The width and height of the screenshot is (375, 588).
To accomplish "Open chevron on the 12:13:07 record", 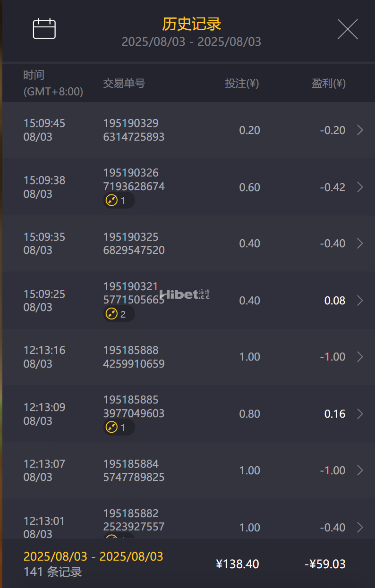I will [360, 470].
